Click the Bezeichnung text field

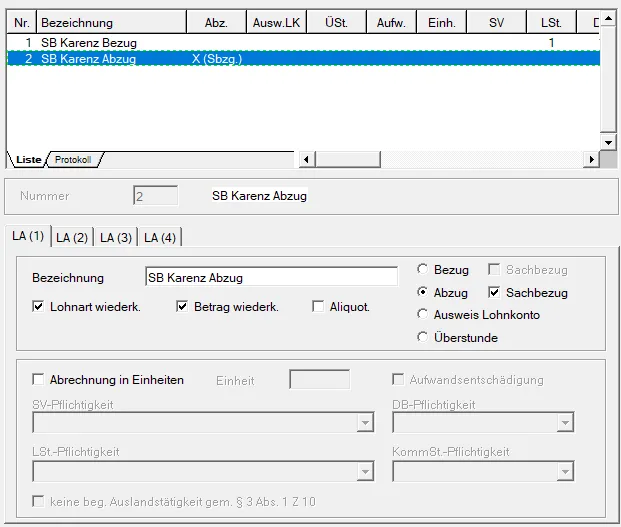(271, 277)
